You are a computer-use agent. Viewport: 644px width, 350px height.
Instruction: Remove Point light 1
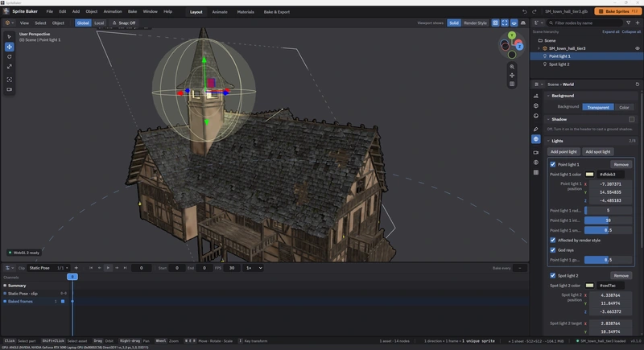click(621, 164)
